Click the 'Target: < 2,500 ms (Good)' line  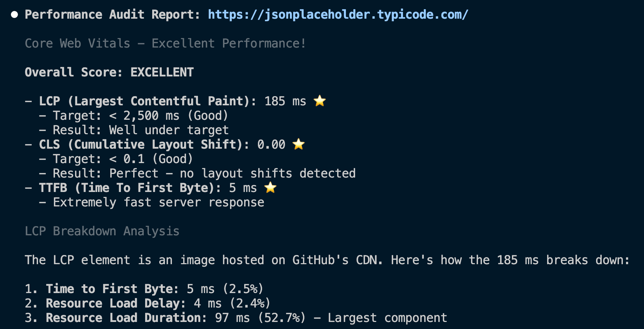(140, 116)
